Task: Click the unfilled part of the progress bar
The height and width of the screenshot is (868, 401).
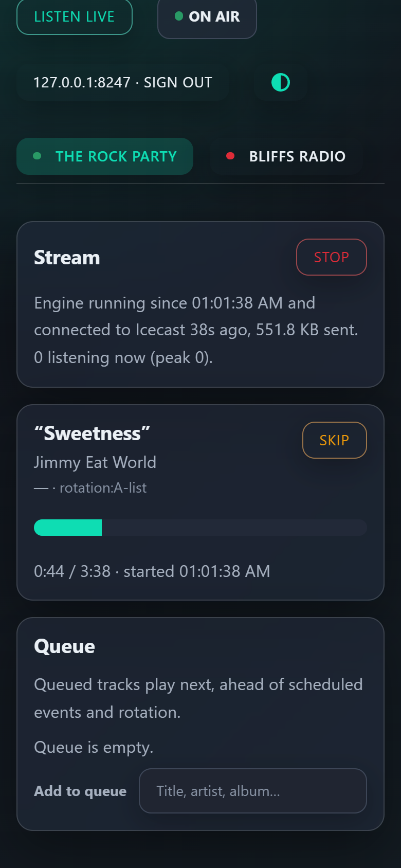Action: pos(234,528)
